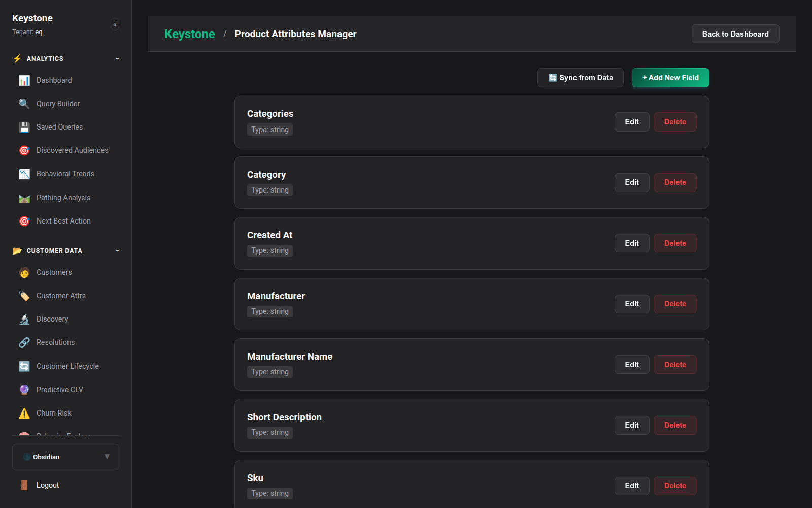Delete the Category attribute

675,182
